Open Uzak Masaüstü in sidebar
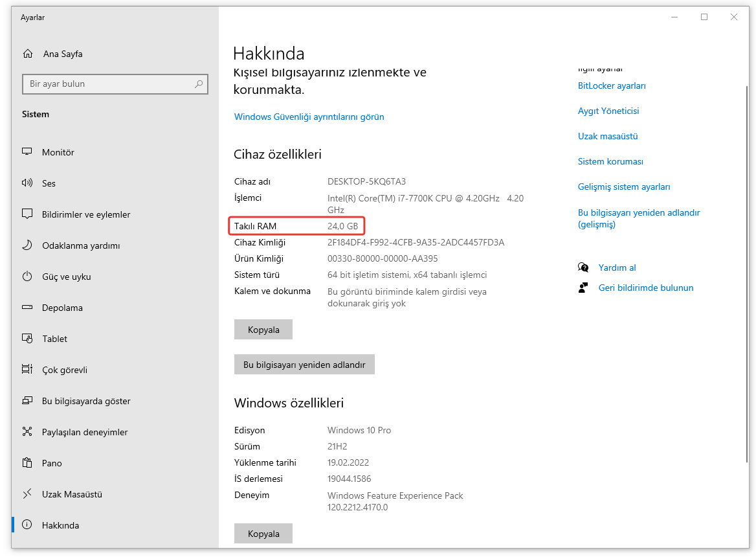 click(72, 494)
